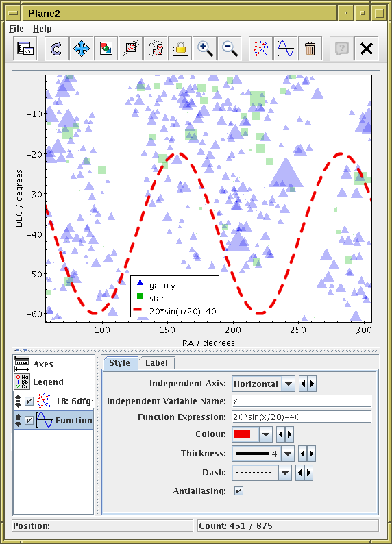Select the rescale axes arrows icon
This screenshot has width=392, height=544.
click(81, 49)
